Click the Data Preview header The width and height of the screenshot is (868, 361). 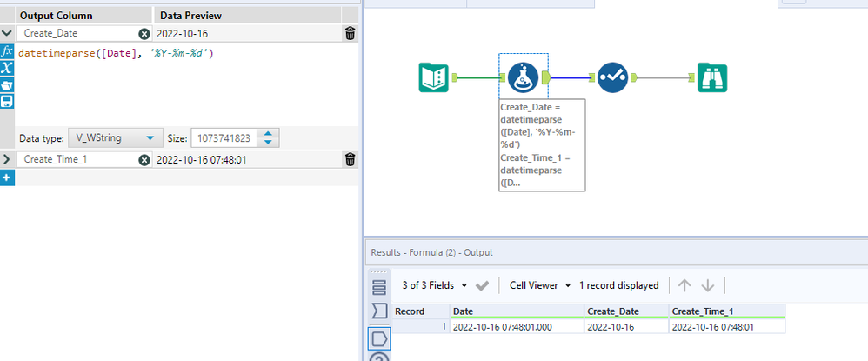point(247,16)
